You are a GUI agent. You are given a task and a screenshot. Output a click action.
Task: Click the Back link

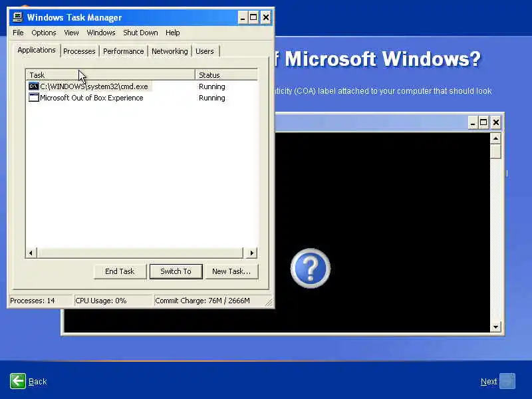click(x=38, y=382)
